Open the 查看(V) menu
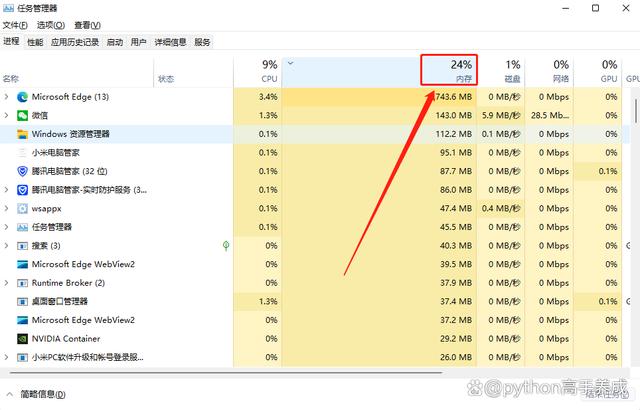The width and height of the screenshot is (640, 410). pyautogui.click(x=87, y=25)
